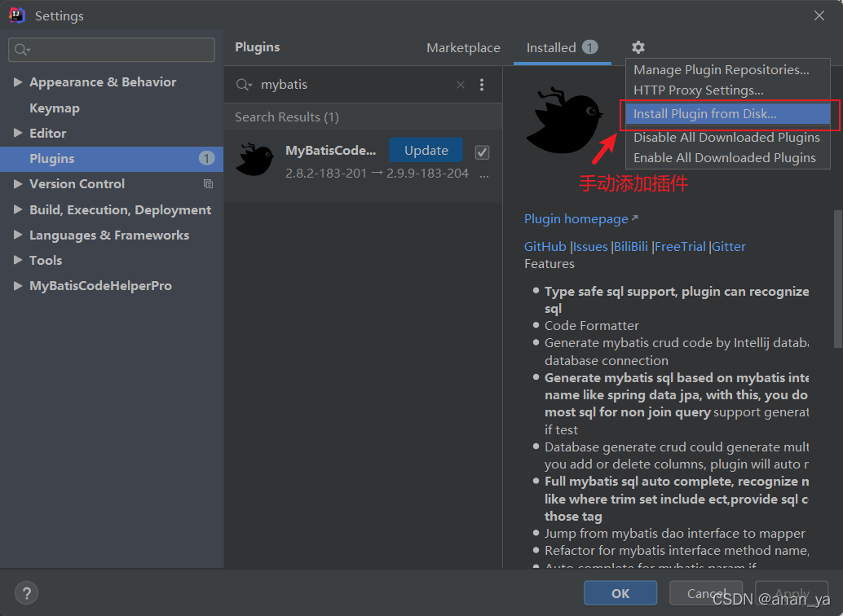Click the version text 2.8.2-183-201 → 2.9.9-183-204
Screen dimensions: 843x616
pyautogui.click(x=377, y=174)
